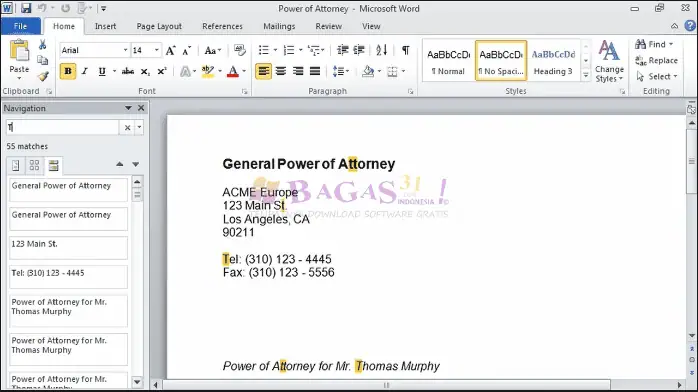Toggle Align Text Right
The image size is (698, 392).
[x=298, y=71]
